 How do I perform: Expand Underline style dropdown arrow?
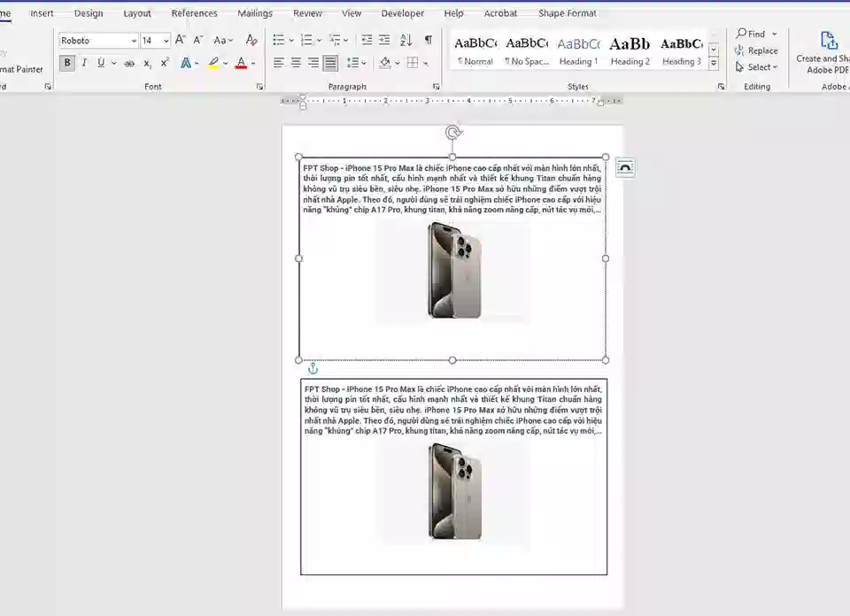114,64
